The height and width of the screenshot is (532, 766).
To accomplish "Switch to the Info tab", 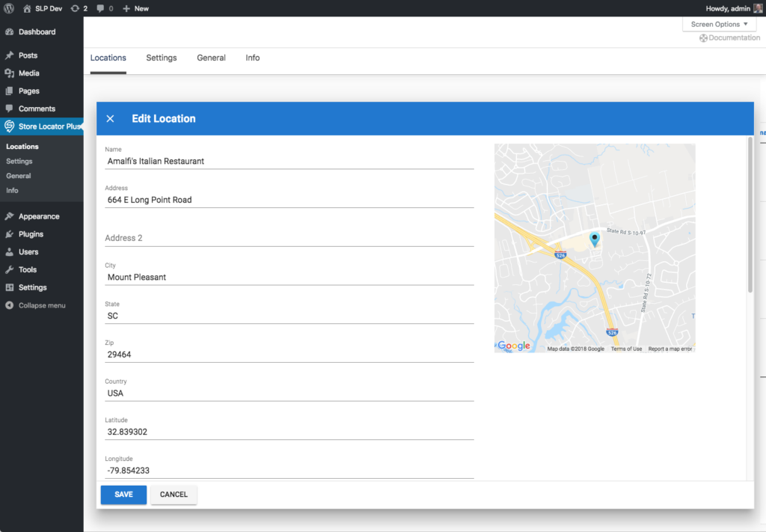I will click(253, 58).
